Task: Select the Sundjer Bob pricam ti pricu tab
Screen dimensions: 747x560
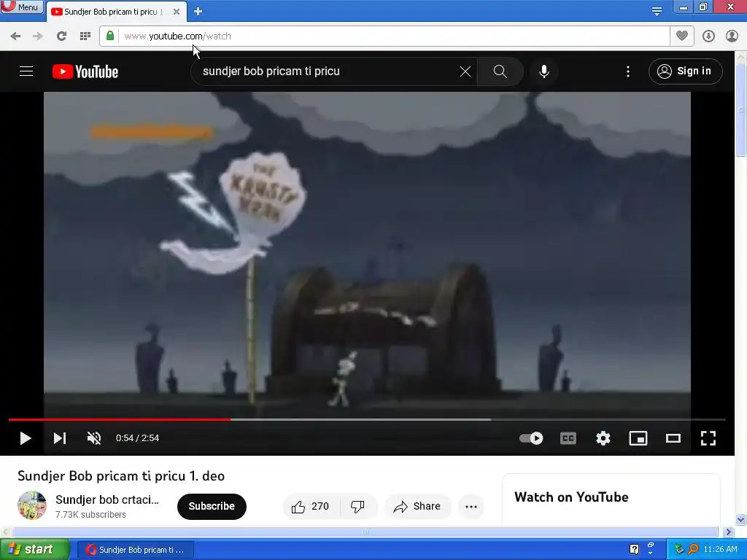Action: (x=113, y=12)
